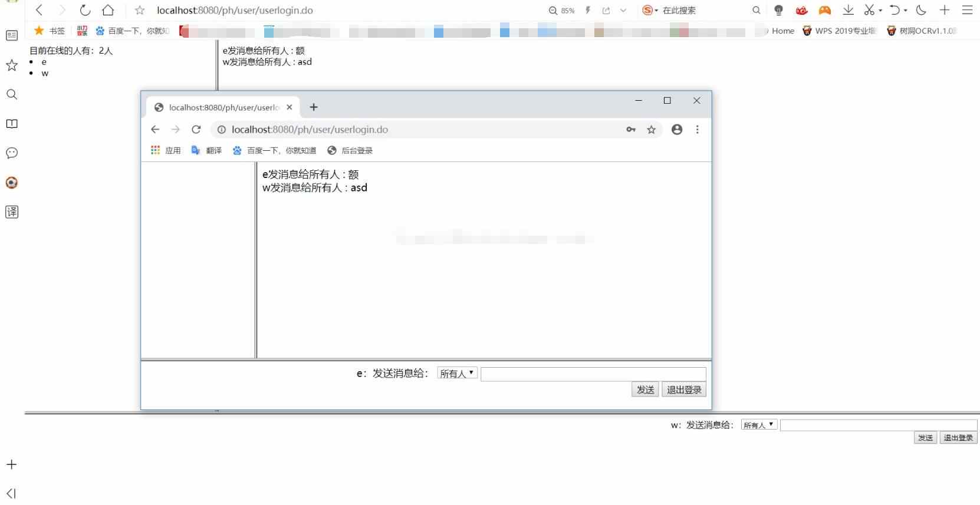
Task: Click the sidebar orange round app icon
Action: (12, 183)
